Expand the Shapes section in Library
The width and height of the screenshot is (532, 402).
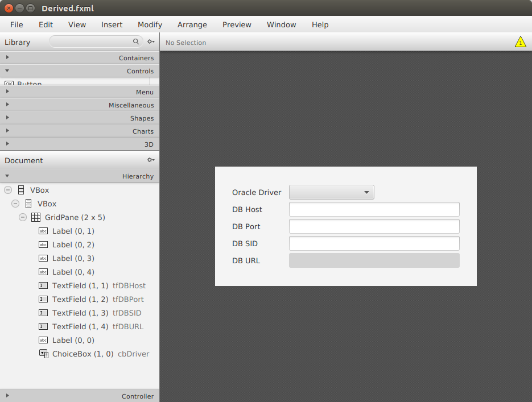7,118
